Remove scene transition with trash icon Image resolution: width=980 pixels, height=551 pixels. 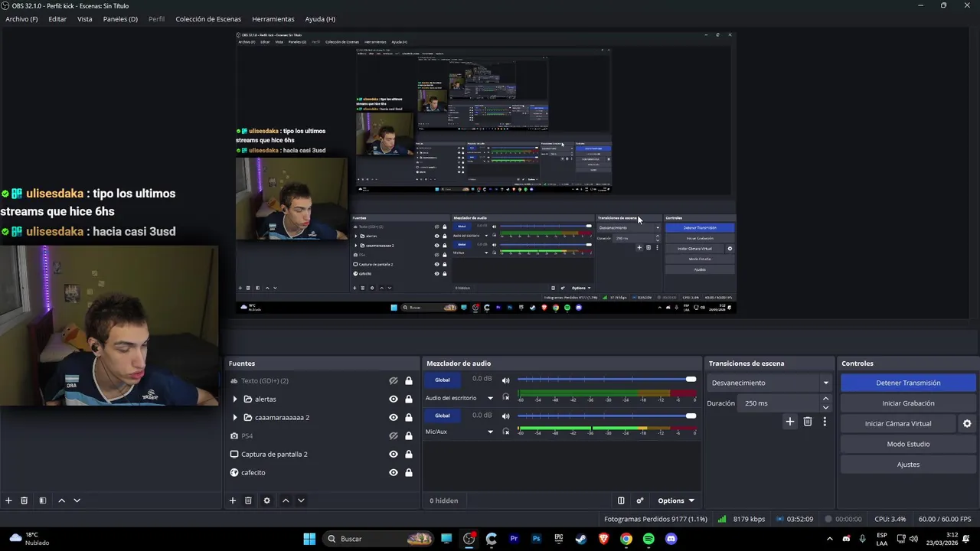[808, 422]
